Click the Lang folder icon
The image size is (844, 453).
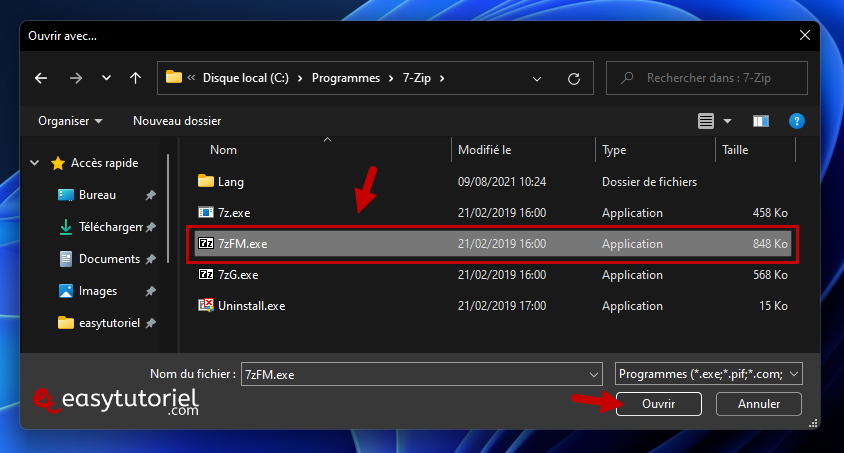[206, 181]
